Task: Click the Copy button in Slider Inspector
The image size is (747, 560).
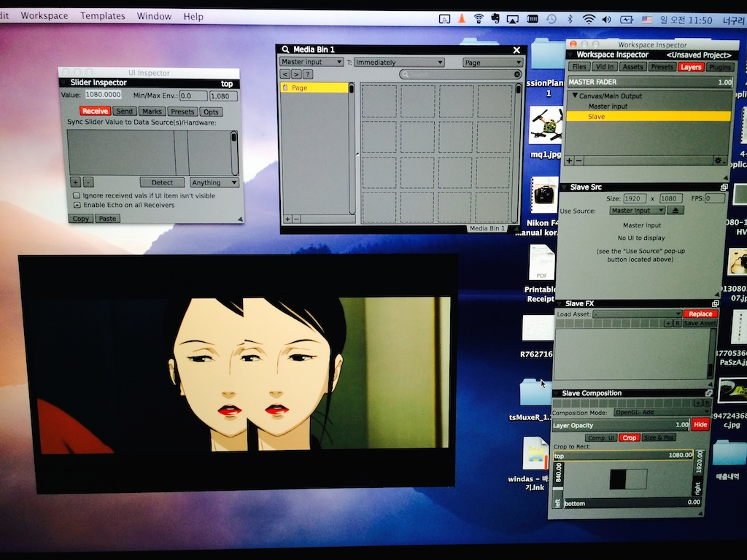Action: [x=80, y=219]
